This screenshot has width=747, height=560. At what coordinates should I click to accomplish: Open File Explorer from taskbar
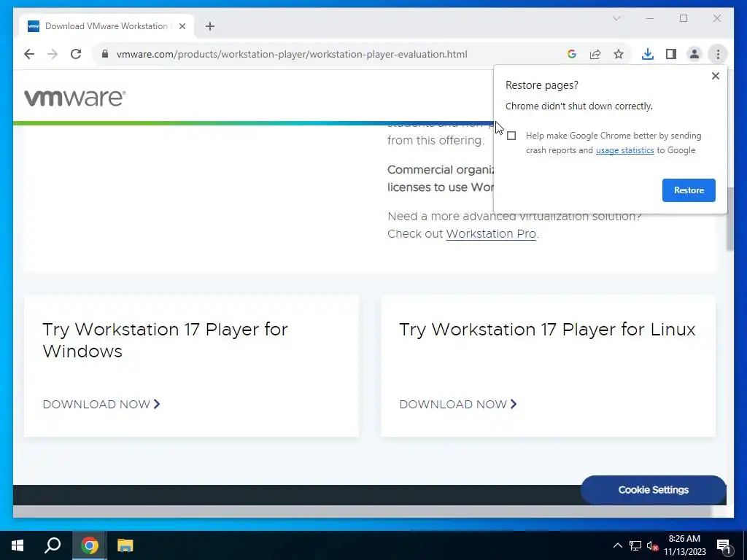(x=125, y=545)
